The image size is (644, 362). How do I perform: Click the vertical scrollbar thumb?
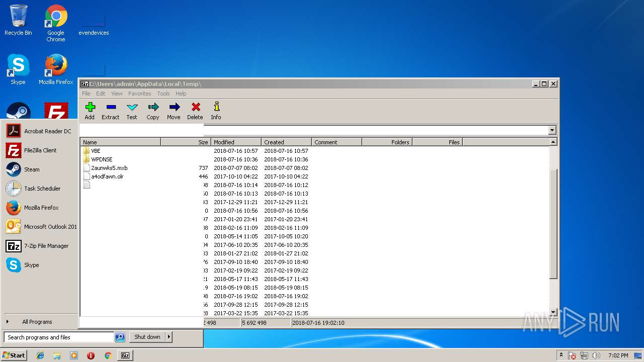[x=553, y=224]
